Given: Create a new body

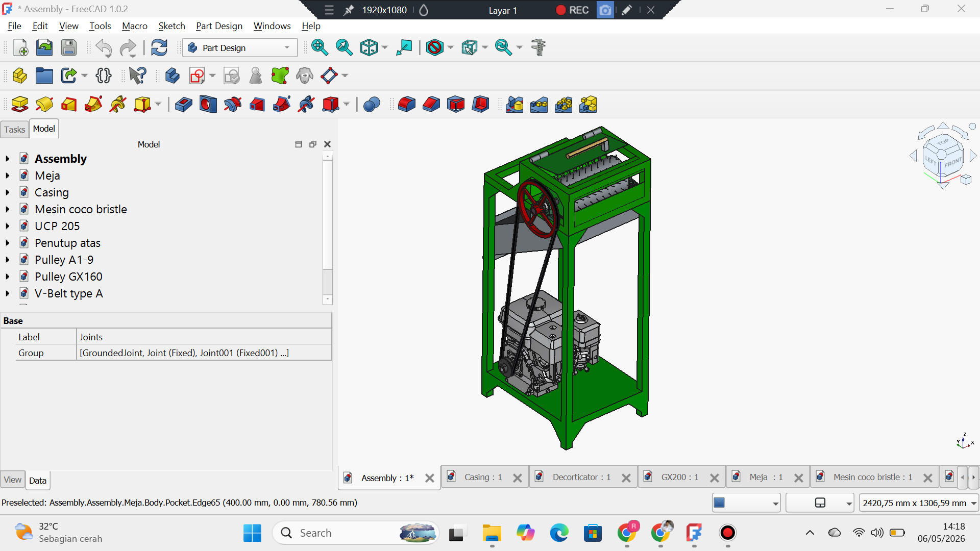Looking at the screenshot, I should 173,76.
